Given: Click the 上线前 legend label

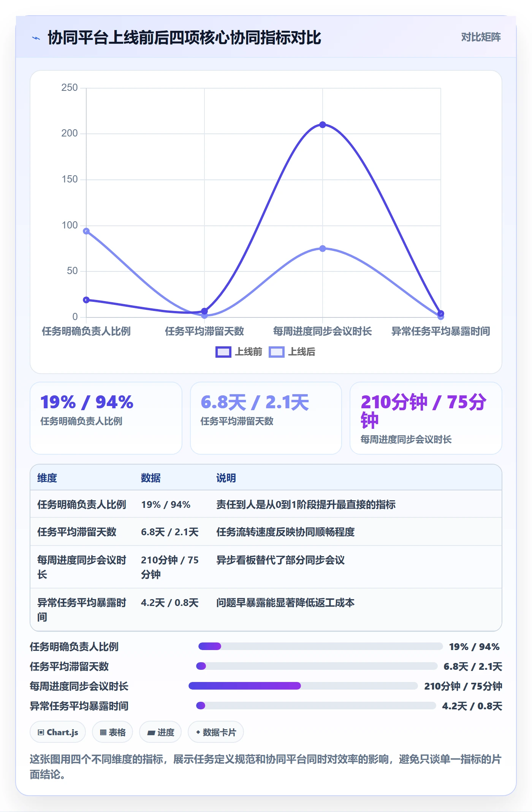Looking at the screenshot, I should click(249, 352).
